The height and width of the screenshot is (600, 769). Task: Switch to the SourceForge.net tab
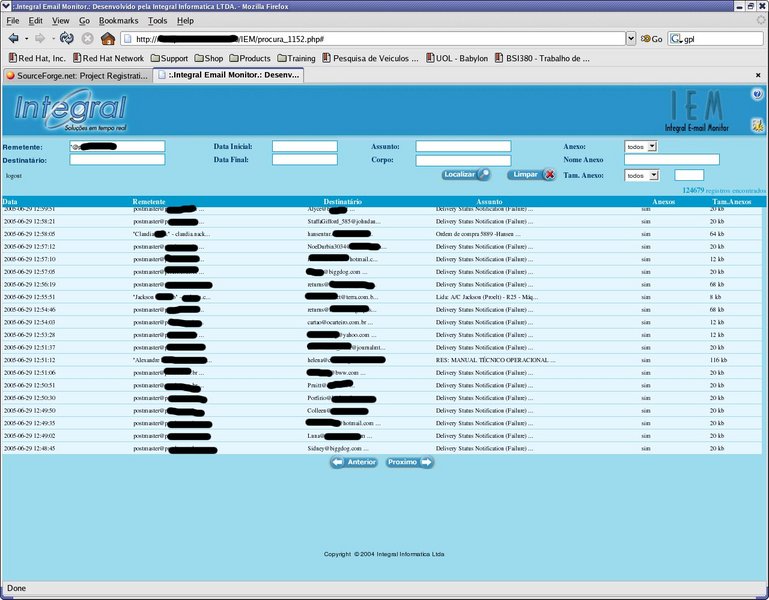(76, 75)
